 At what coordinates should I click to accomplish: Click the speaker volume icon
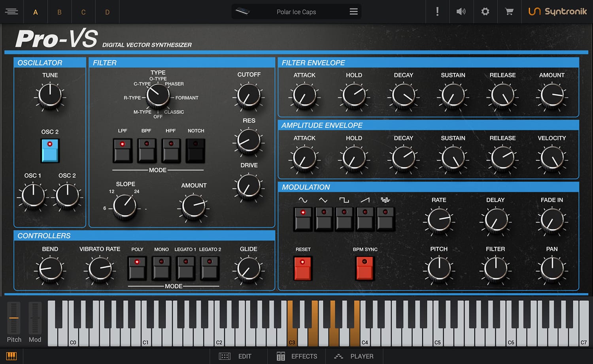[x=461, y=11]
